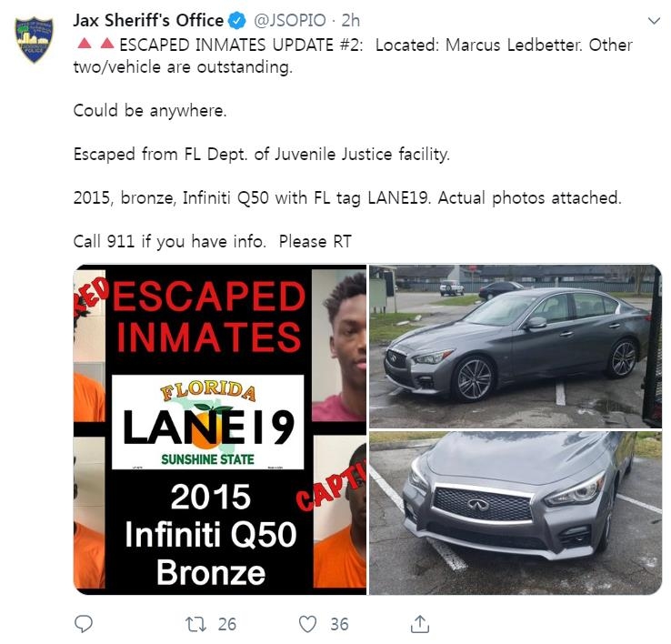Click the retweet count 26
671x644 pixels.
point(226,624)
